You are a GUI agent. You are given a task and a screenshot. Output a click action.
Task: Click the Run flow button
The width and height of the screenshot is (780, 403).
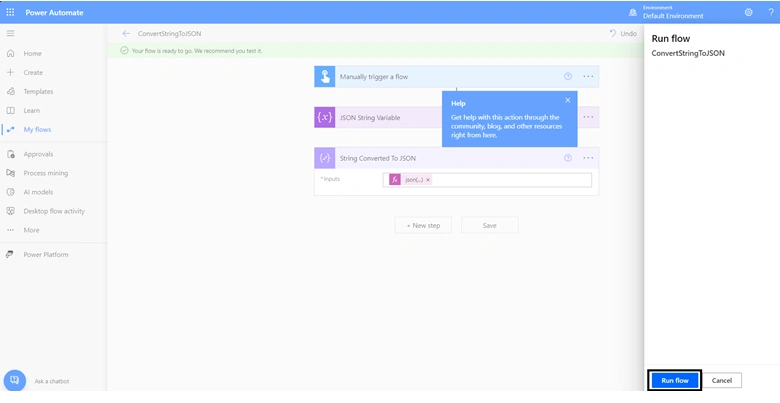point(675,381)
